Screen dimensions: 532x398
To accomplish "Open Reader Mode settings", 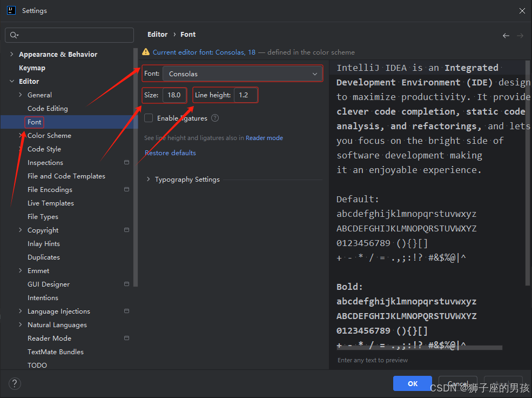I will pyautogui.click(x=49, y=338).
